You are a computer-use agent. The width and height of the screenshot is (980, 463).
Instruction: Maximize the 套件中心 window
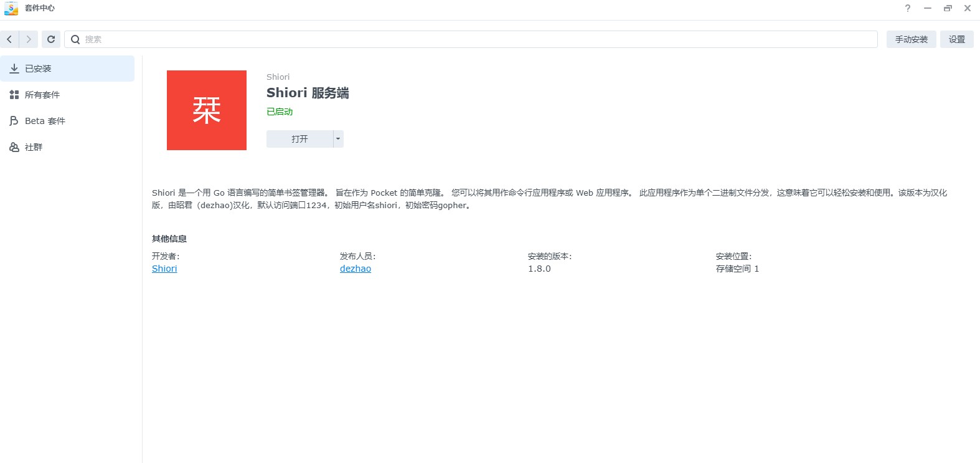[948, 8]
